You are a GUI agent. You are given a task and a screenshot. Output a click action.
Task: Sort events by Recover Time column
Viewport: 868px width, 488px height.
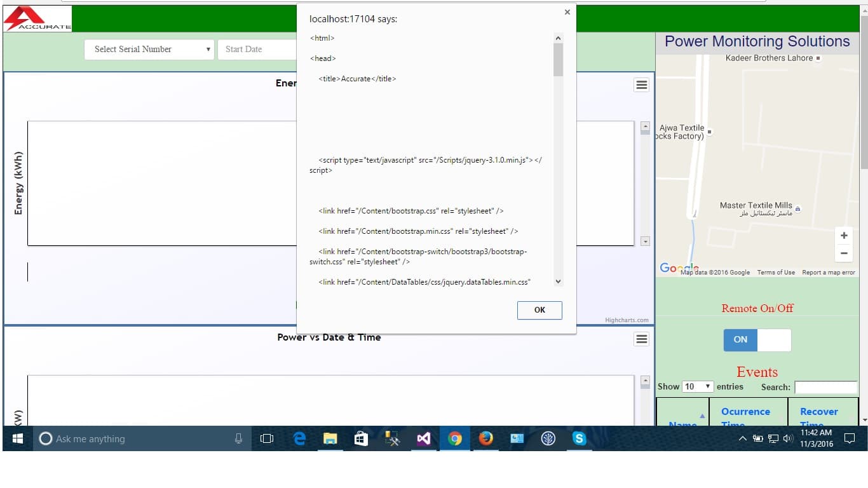click(x=823, y=413)
